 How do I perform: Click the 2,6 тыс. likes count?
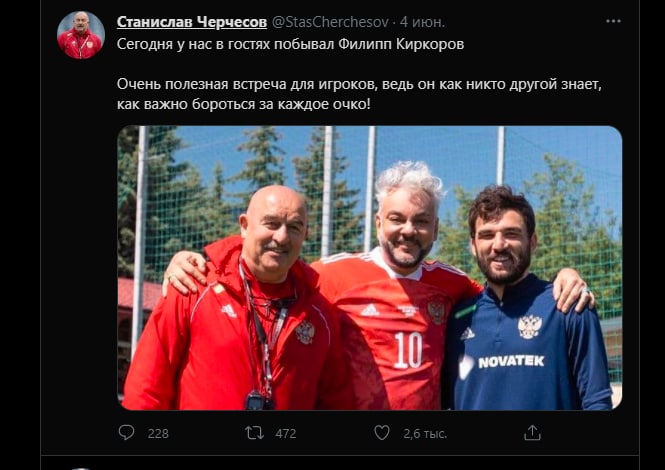tap(425, 434)
